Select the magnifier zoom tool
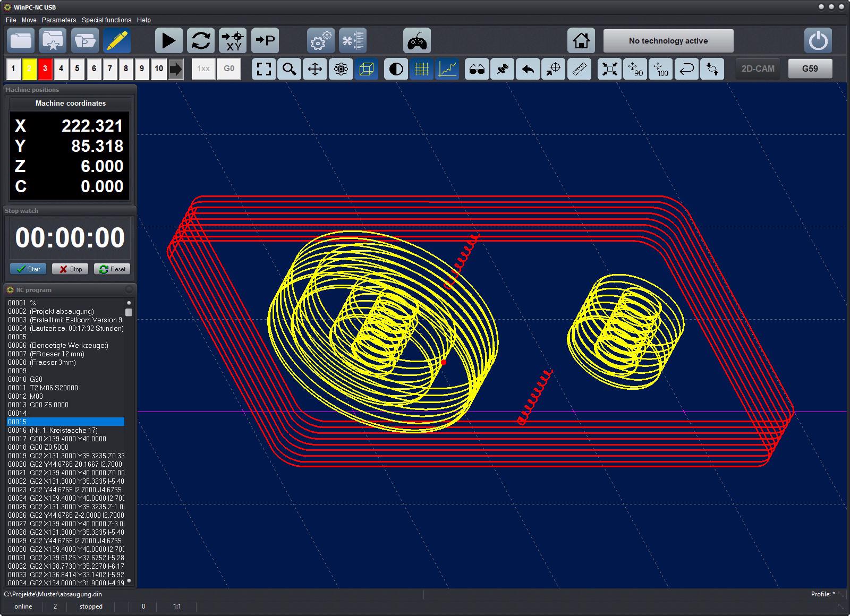 tap(290, 69)
